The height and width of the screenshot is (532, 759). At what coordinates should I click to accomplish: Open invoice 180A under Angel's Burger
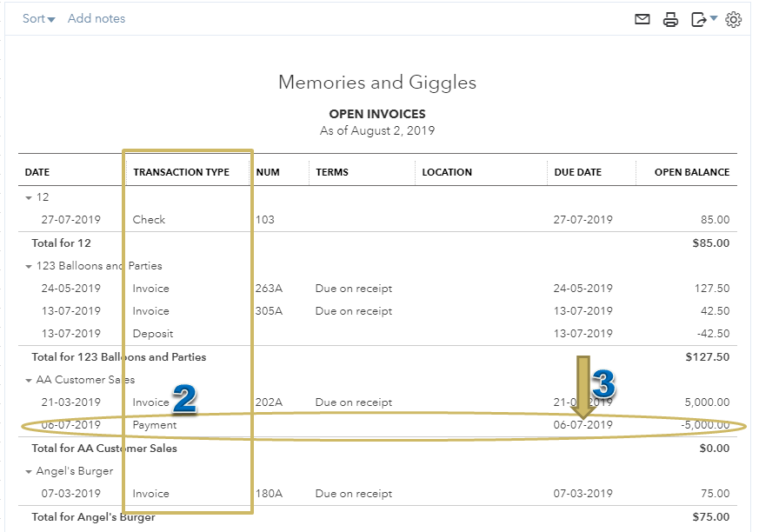(152, 493)
